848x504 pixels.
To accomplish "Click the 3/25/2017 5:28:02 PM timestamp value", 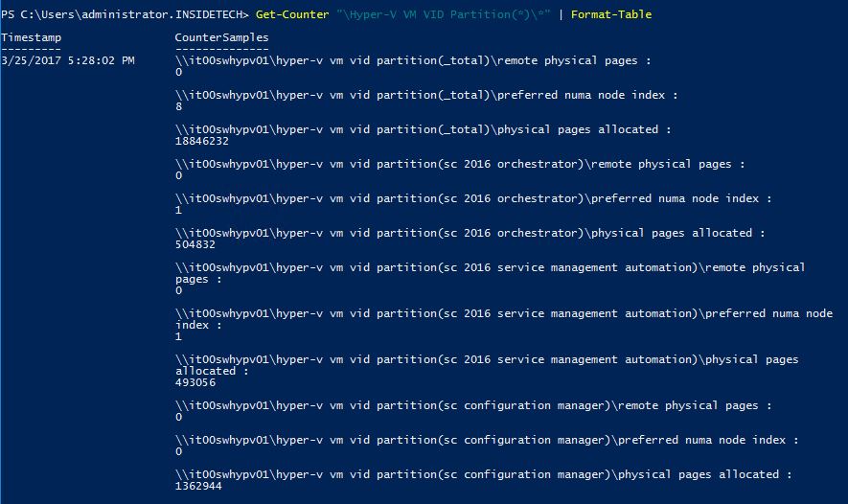I will 68,60.
